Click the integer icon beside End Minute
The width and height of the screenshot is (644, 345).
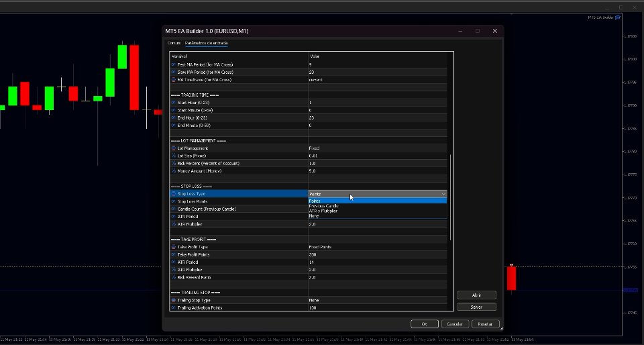[173, 126]
